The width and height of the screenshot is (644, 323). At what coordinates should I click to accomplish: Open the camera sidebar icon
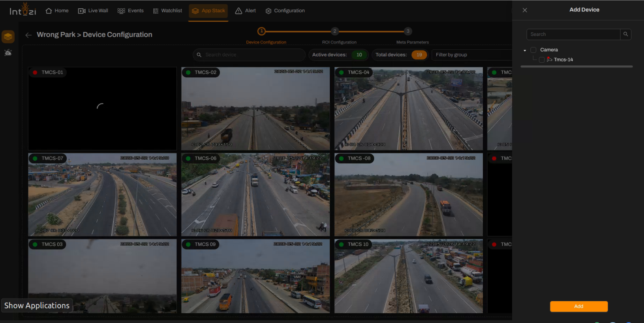(8, 52)
